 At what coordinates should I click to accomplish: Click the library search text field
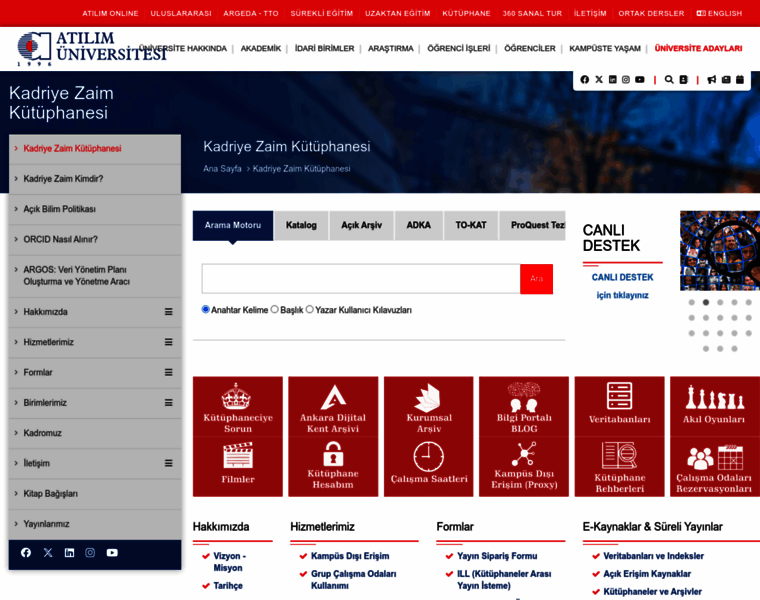click(x=361, y=279)
